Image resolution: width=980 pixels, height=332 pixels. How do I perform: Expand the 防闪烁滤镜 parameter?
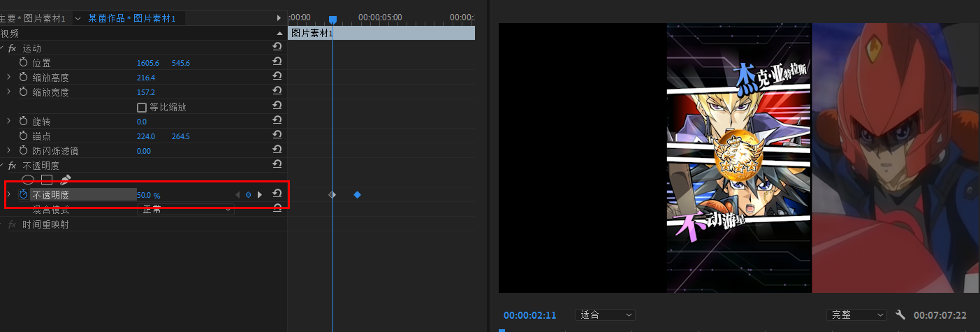tap(8, 150)
